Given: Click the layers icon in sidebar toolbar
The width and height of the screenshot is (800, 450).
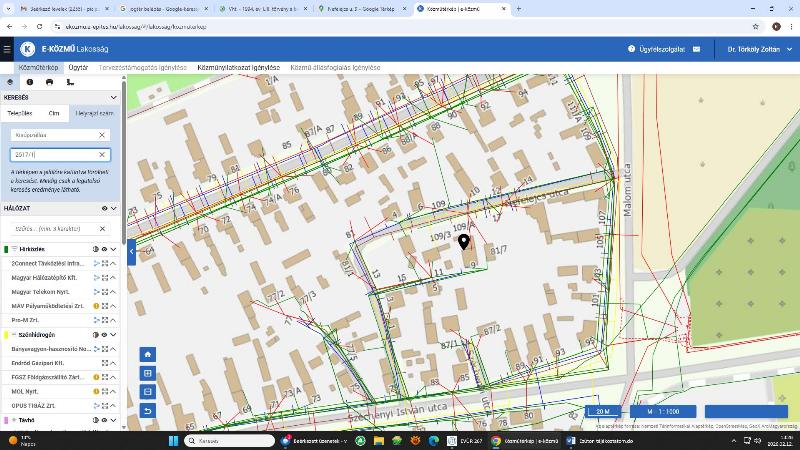Looking at the screenshot, I should tap(10, 82).
